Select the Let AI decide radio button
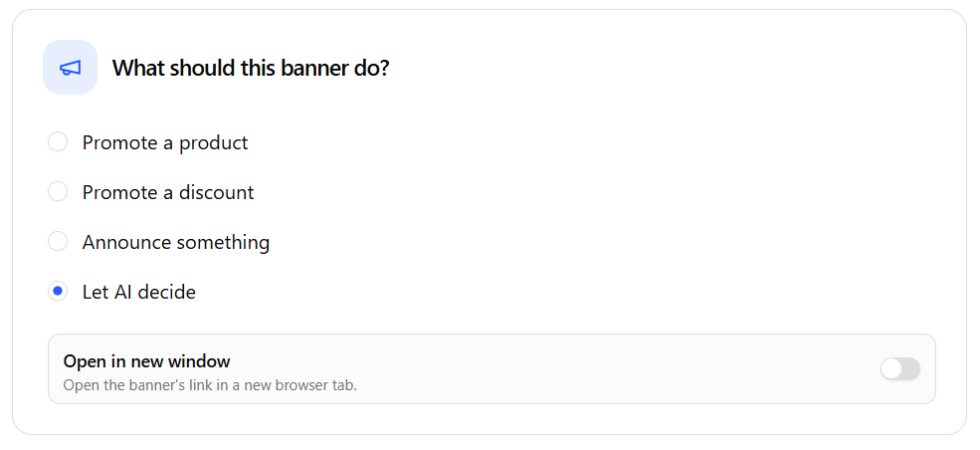980x450 pixels. pos(58,291)
